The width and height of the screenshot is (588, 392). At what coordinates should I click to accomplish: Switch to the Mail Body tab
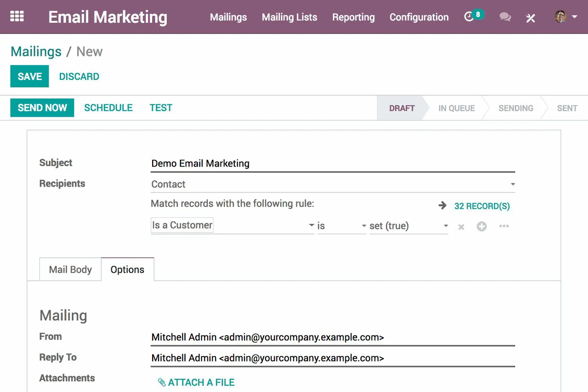tap(70, 270)
